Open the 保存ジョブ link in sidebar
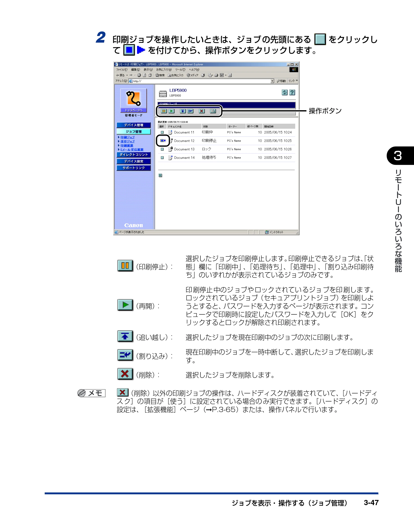This screenshot has height=532, width=414. pyautogui.click(x=127, y=141)
